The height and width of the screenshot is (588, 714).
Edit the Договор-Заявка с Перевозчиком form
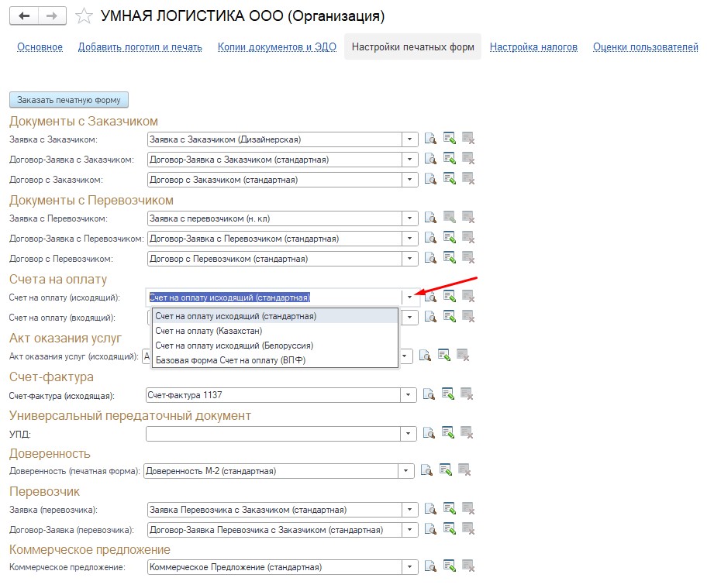450,238
